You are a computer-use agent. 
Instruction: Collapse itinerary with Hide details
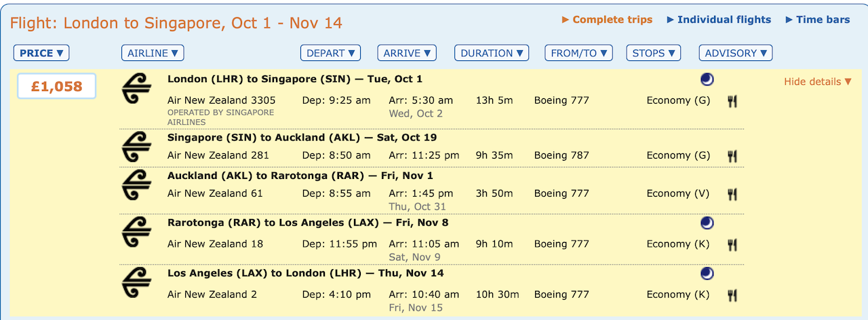coord(818,81)
